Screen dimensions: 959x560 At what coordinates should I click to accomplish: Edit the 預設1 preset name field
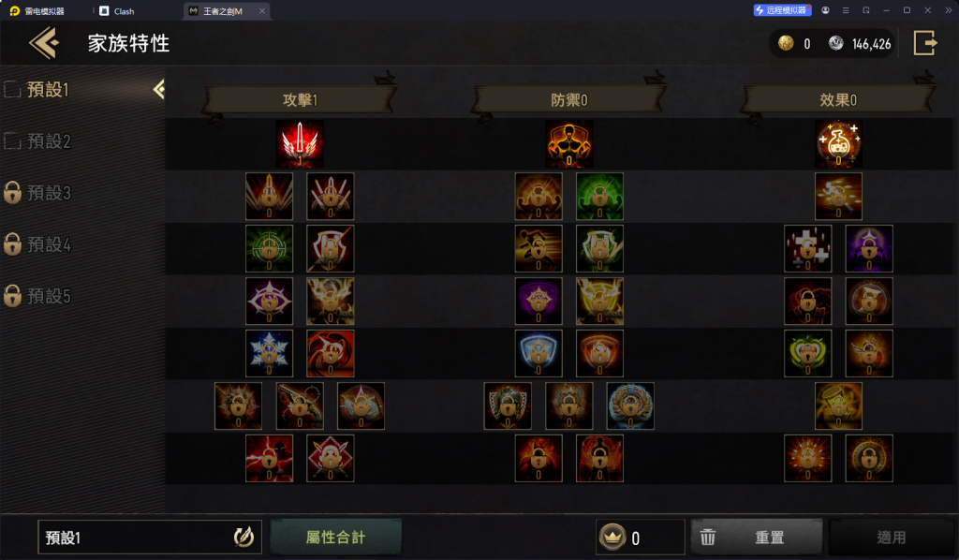point(150,538)
